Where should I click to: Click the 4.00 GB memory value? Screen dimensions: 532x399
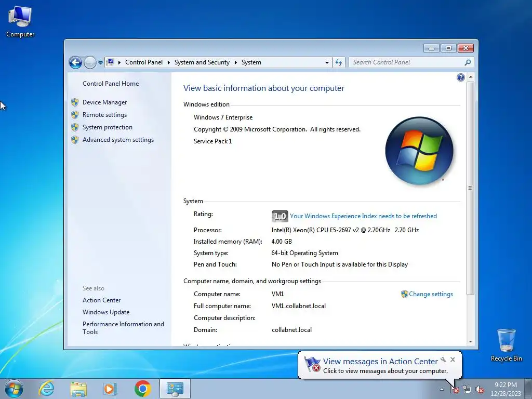point(282,242)
